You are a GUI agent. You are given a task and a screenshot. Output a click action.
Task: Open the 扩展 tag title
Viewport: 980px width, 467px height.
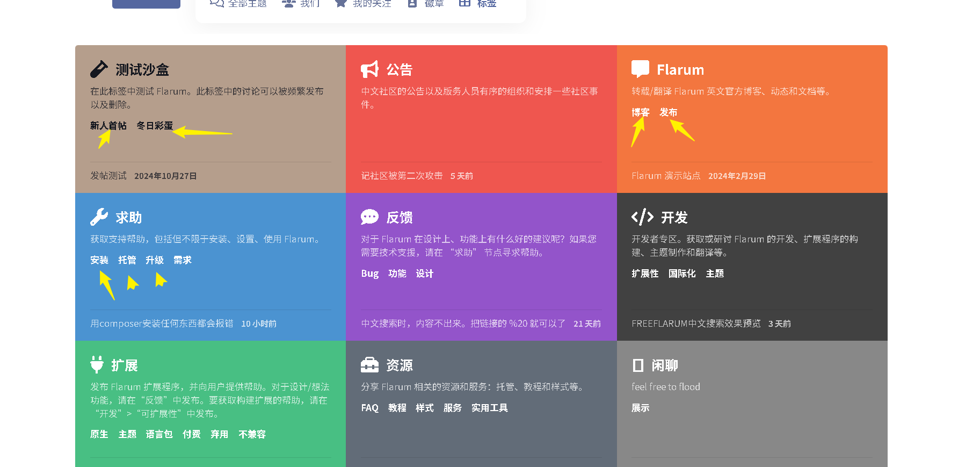click(125, 365)
